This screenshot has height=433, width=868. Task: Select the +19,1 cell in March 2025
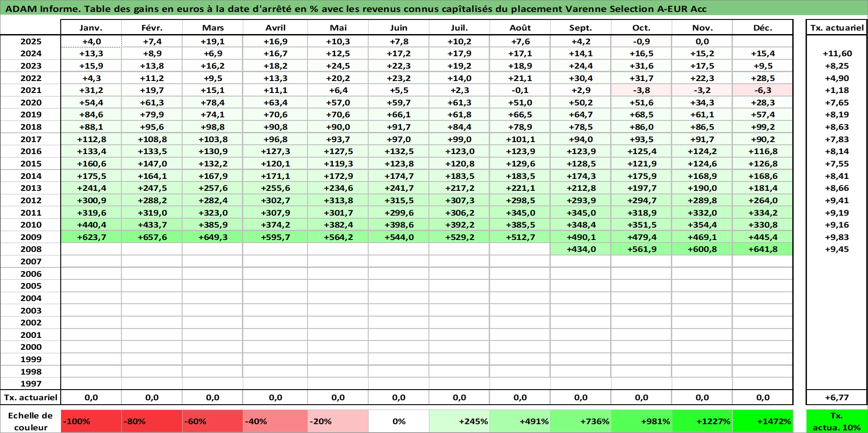point(212,41)
